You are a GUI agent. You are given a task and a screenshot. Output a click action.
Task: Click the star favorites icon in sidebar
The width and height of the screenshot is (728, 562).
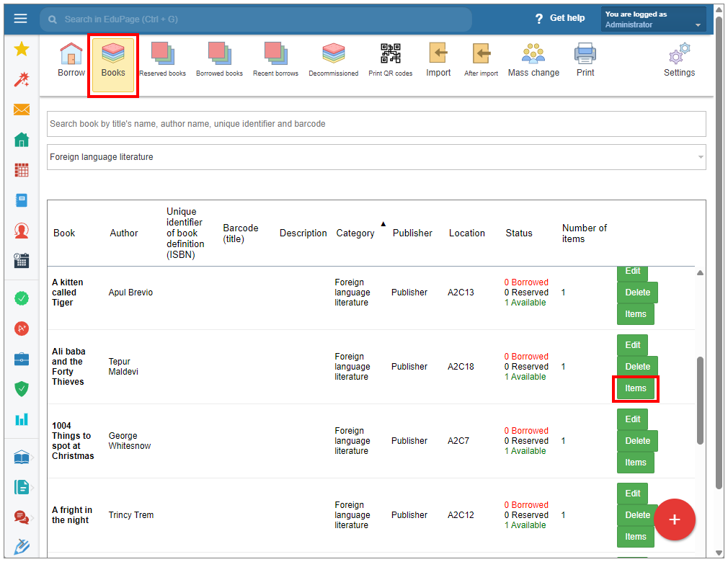(x=22, y=49)
